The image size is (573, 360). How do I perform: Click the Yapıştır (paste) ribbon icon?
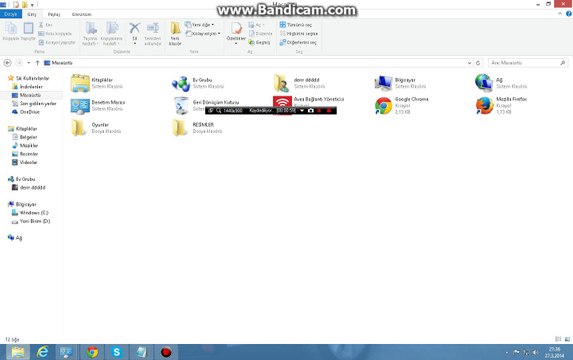tap(28, 29)
